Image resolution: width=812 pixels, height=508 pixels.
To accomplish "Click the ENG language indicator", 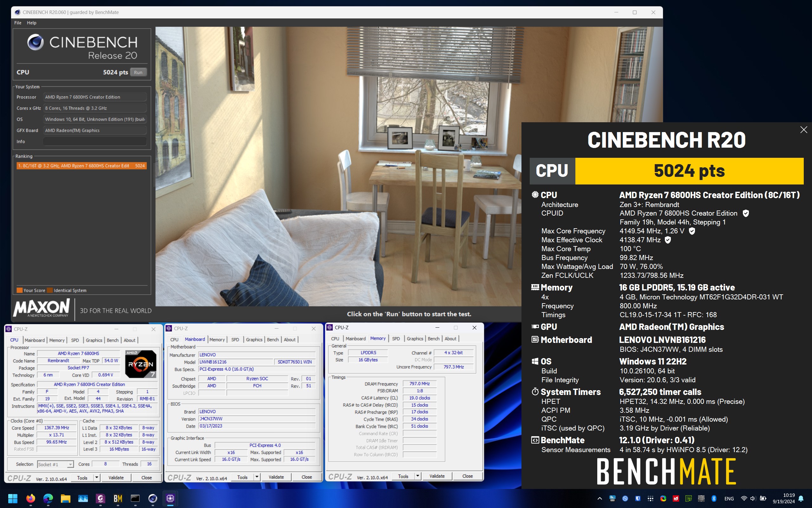I will click(729, 498).
